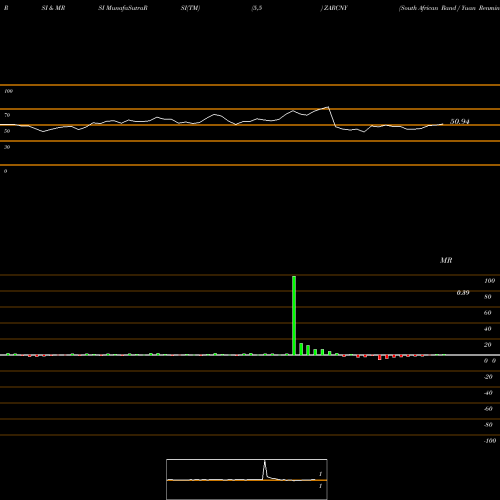Click the -100 label on MR axis
Screen dimensions: 500x500
(x=490, y=441)
